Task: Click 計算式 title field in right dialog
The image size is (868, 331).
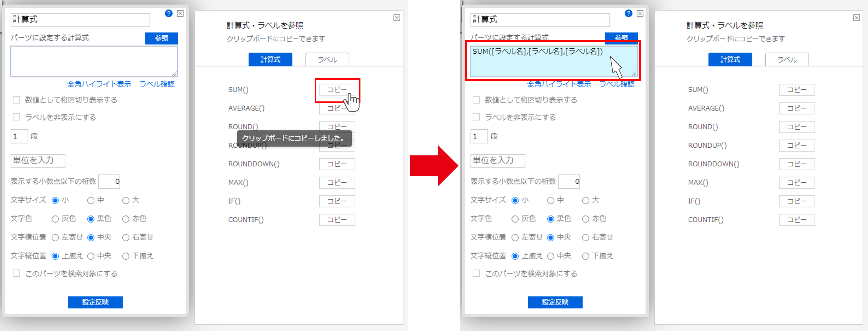Action: tap(540, 20)
